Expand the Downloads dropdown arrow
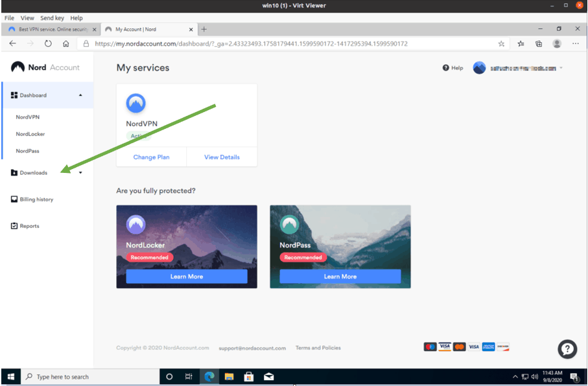The image size is (588, 386). (x=80, y=173)
